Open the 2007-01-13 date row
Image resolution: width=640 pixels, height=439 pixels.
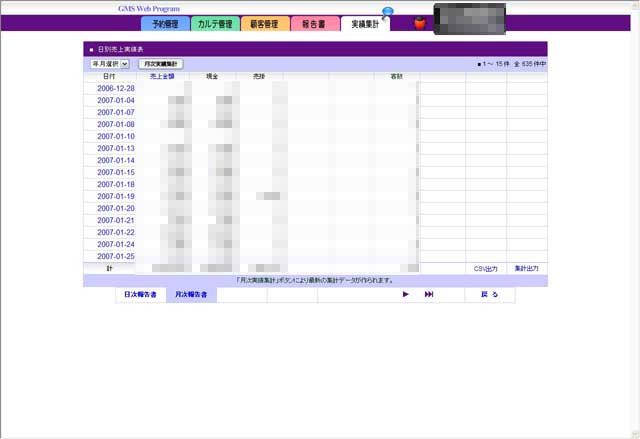tap(116, 148)
